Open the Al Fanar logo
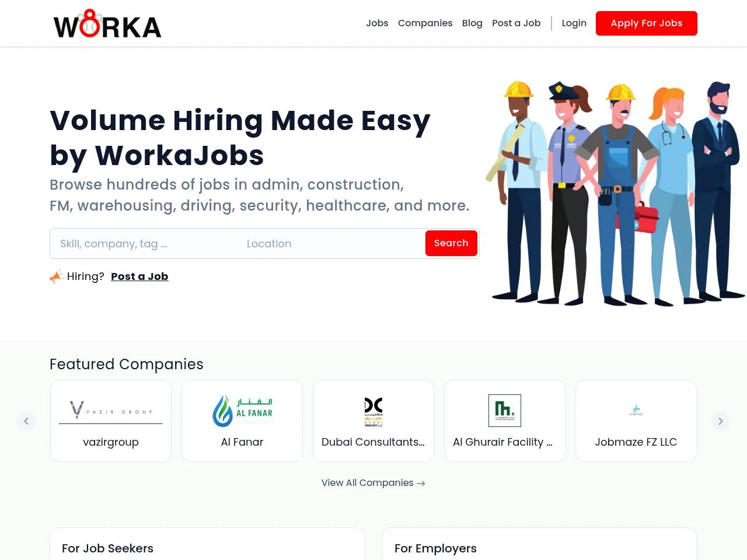Screen dimensions: 747x560 coord(242,411)
